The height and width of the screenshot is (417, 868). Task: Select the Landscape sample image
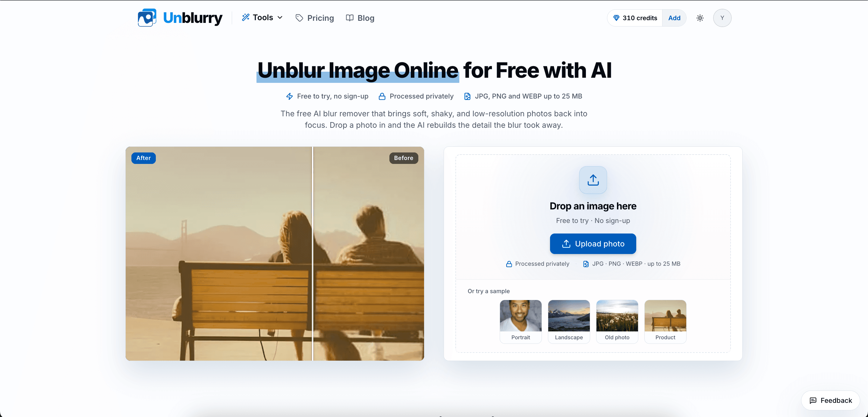[569, 321]
